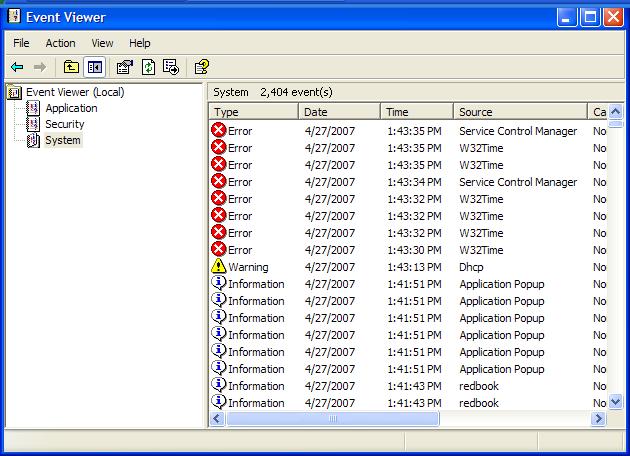Click '1:43:30 PM' time cell
Viewport: 630px width, 456px height.
tap(414, 250)
